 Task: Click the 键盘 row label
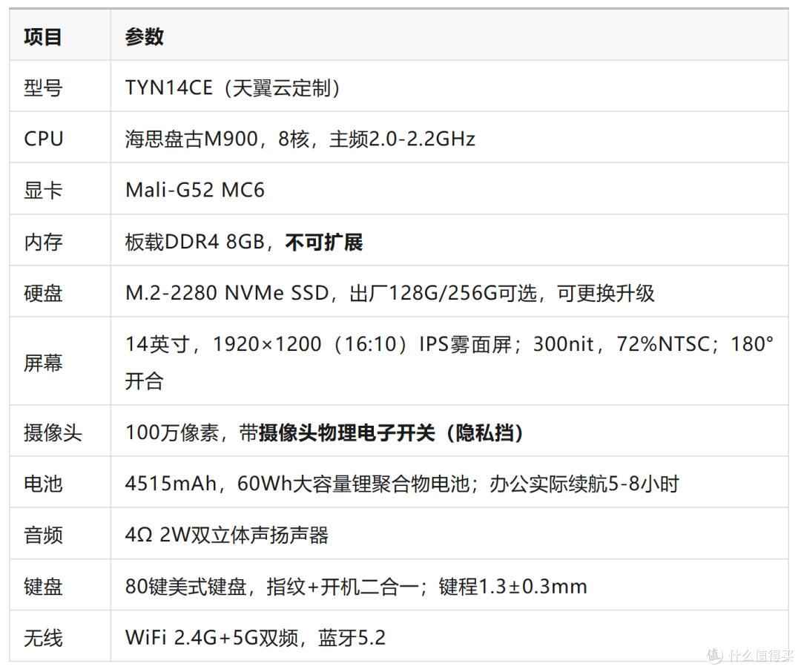43,586
